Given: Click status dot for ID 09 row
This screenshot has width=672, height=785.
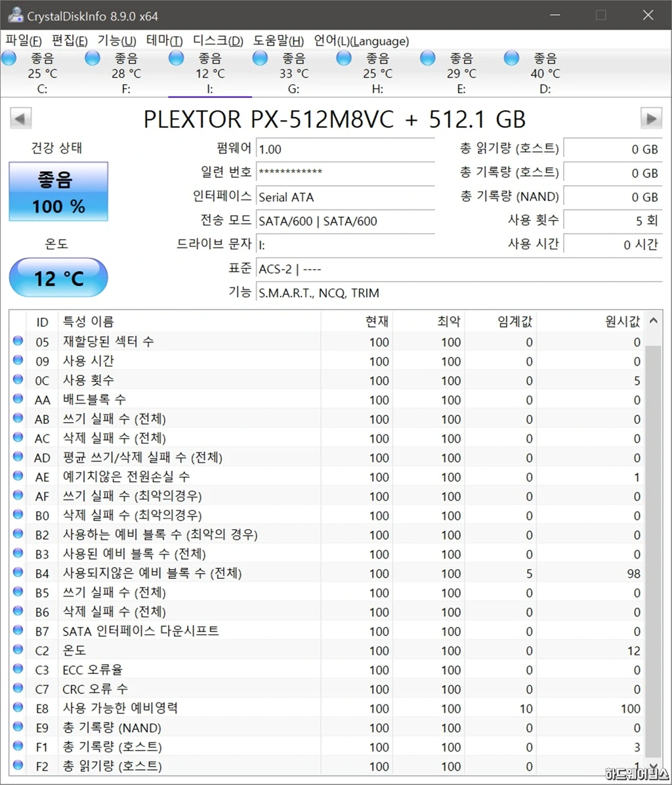Looking at the screenshot, I should click(x=18, y=360).
